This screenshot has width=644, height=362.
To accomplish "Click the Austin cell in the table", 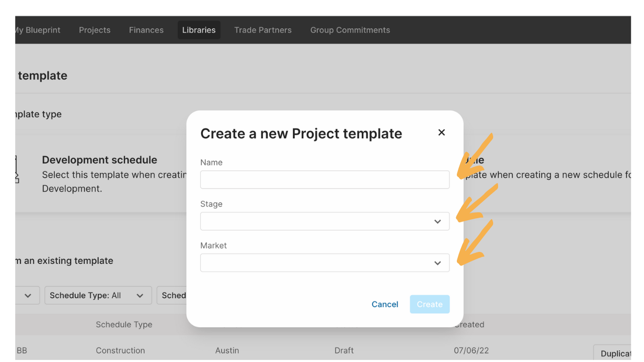I will click(227, 350).
